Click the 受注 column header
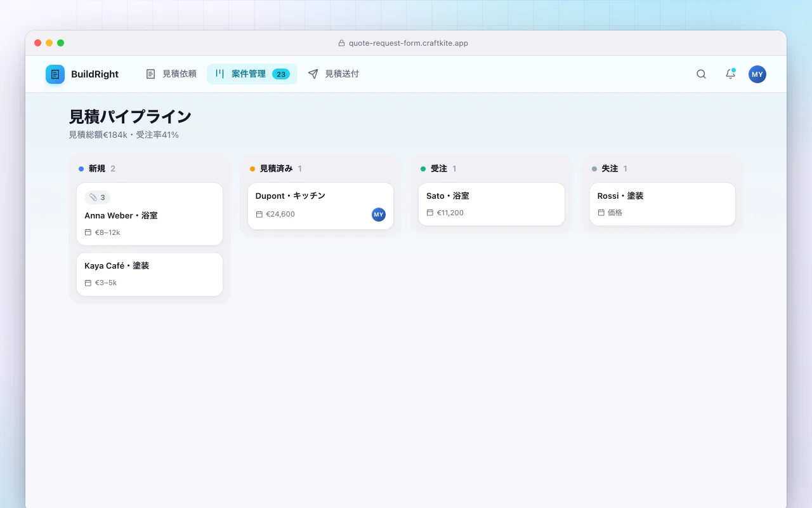 [x=492, y=169]
